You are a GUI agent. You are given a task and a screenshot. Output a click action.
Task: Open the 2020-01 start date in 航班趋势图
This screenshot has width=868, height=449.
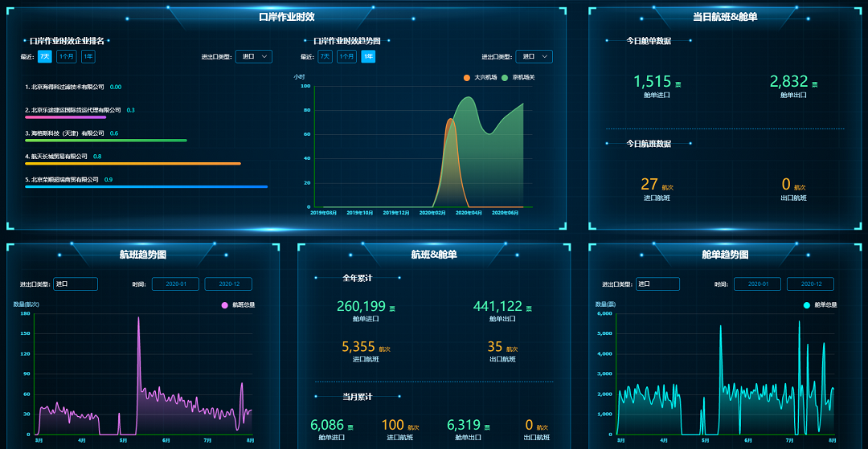tap(175, 284)
